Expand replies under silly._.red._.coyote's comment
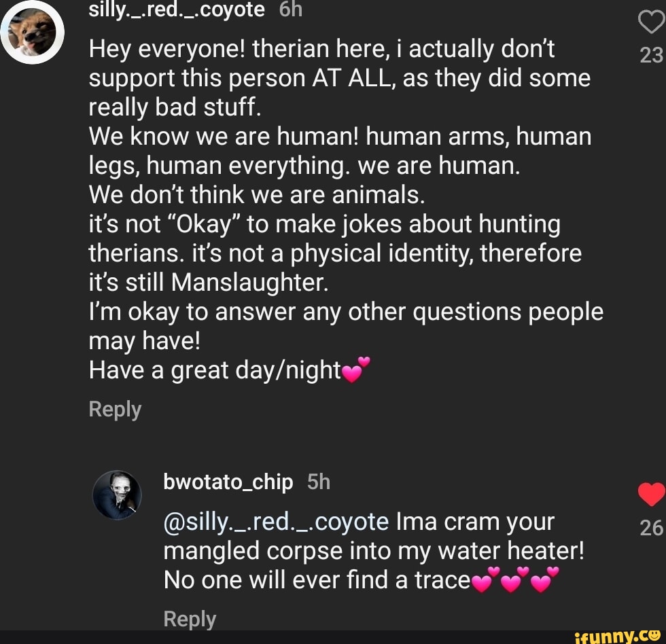Image resolution: width=666 pixels, height=644 pixels. coord(115,409)
